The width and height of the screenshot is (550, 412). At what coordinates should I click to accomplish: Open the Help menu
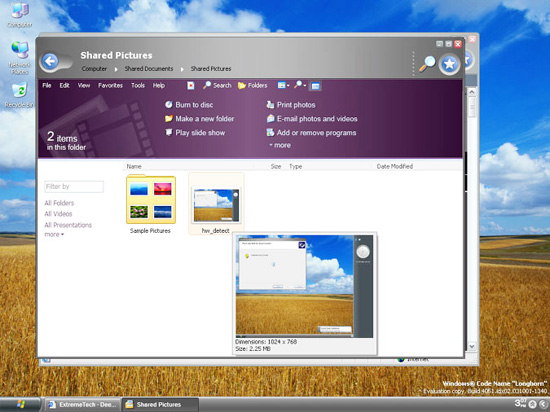point(159,85)
